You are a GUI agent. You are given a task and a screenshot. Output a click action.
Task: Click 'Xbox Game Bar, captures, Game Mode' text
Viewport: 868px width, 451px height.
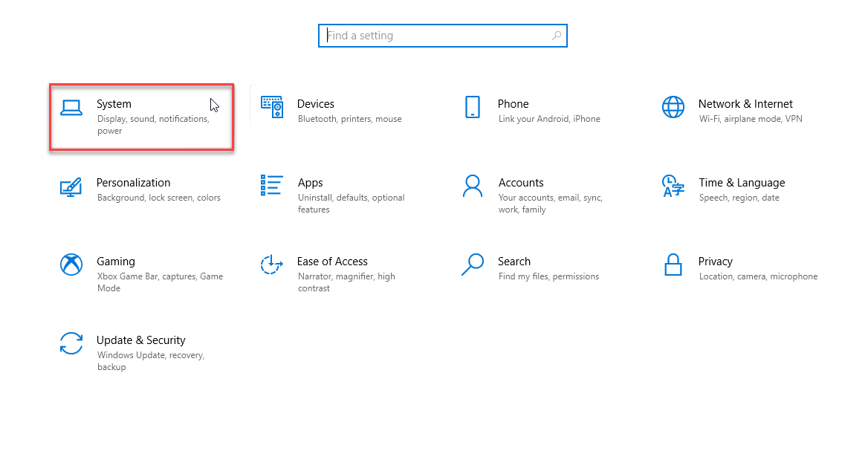(x=160, y=282)
